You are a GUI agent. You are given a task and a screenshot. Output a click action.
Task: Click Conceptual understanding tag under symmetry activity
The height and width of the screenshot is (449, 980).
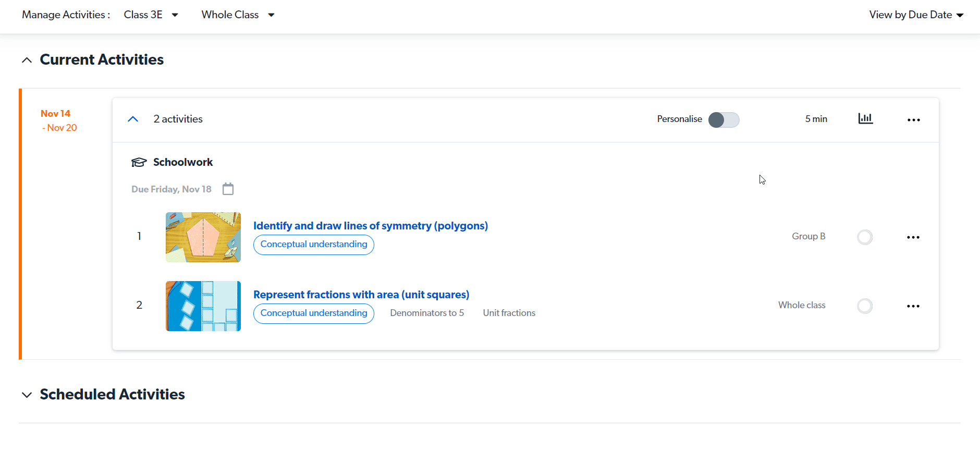[x=313, y=245]
